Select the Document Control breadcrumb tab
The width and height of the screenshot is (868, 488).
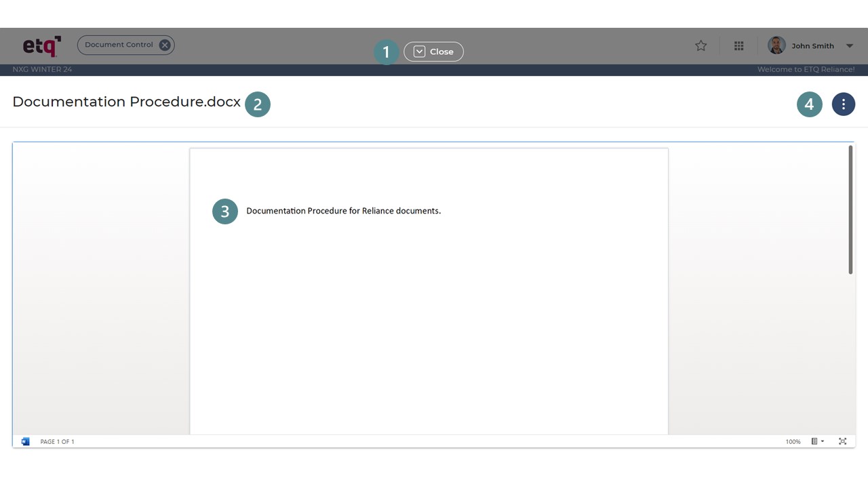[x=119, y=45]
